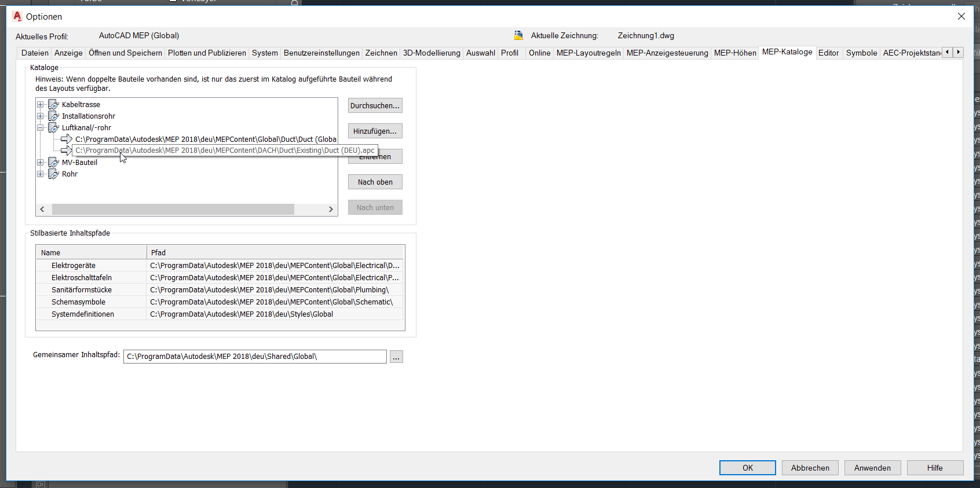980x488 pixels.
Task: Collapse the Luftkanal/-rohr tree node
Action: point(41,127)
